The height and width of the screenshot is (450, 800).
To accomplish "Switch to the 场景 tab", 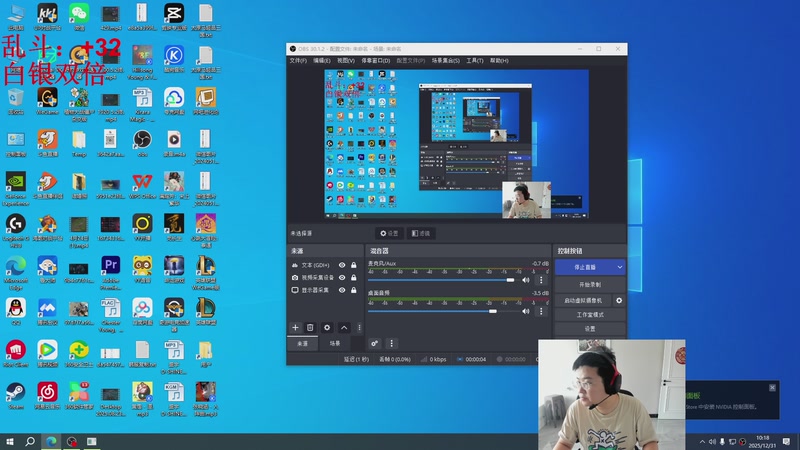I will pos(335,343).
